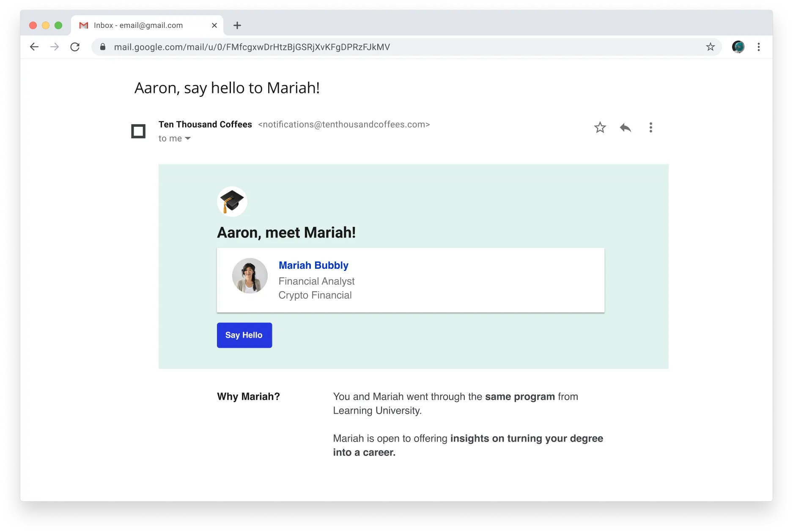This screenshot has height=532, width=793.
Task: Open the Chrome profile avatar
Action: pyautogui.click(x=738, y=47)
